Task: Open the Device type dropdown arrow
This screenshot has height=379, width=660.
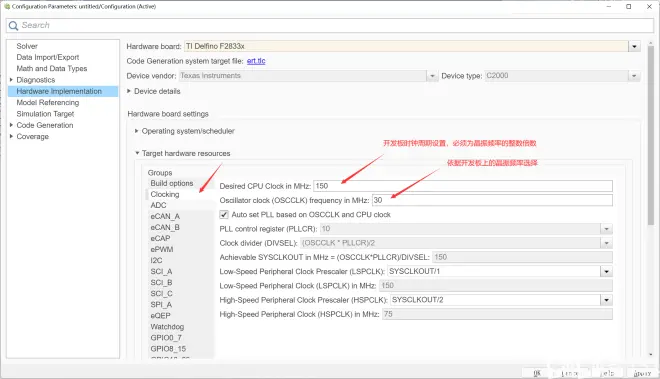Action: [x=634, y=76]
